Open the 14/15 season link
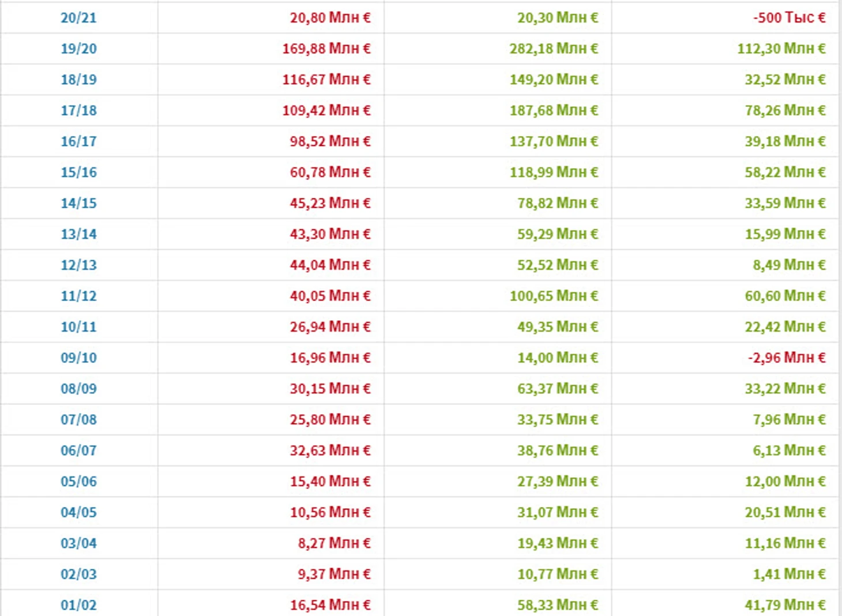The image size is (842, 616). pyautogui.click(x=78, y=203)
